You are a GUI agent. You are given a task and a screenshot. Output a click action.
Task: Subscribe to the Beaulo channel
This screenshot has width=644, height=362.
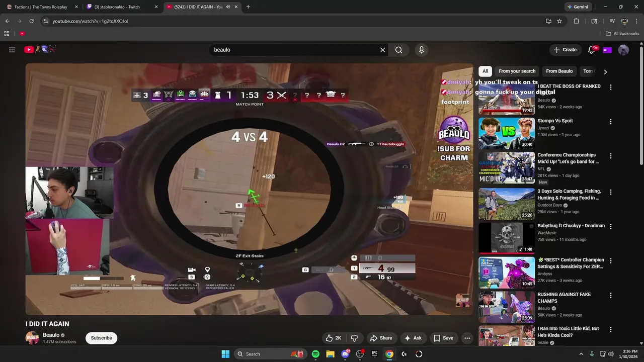(x=101, y=338)
